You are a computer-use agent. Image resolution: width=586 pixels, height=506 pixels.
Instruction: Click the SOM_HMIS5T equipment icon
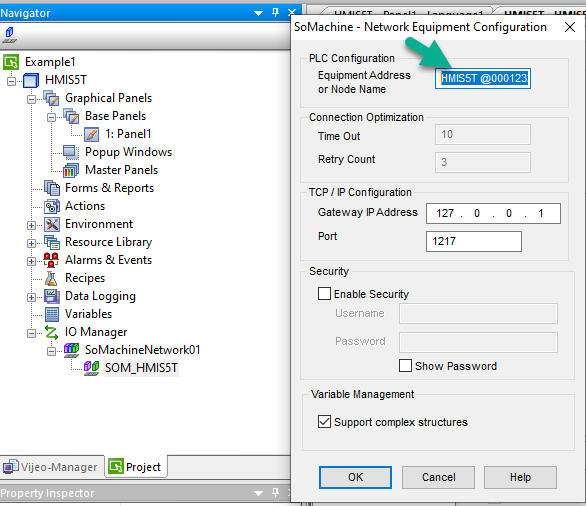[x=91, y=368]
